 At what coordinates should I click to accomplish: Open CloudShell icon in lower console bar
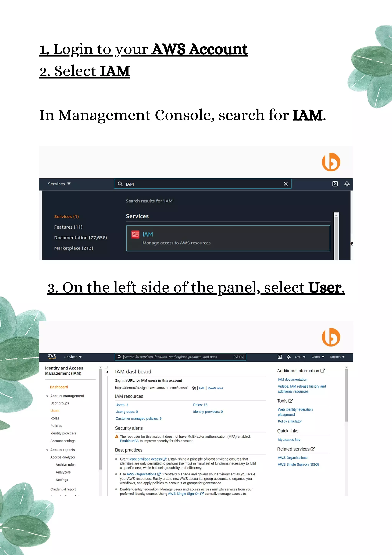[x=280, y=357]
